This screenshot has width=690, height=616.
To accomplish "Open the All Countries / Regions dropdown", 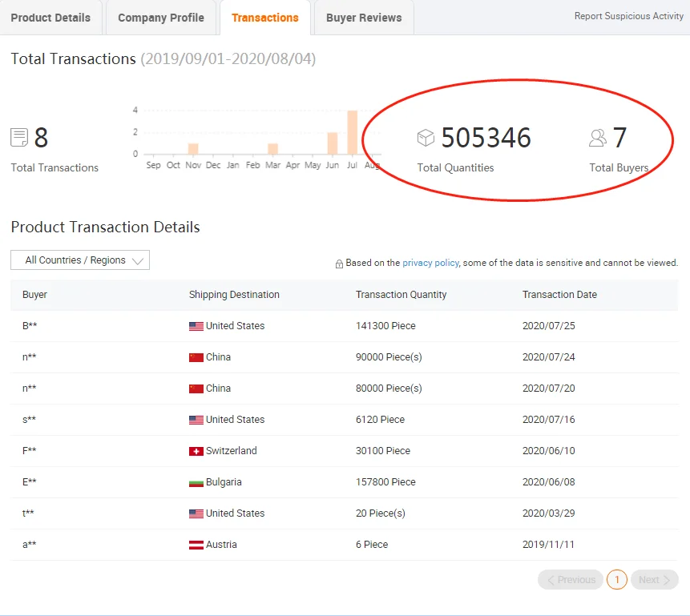I will (80, 260).
